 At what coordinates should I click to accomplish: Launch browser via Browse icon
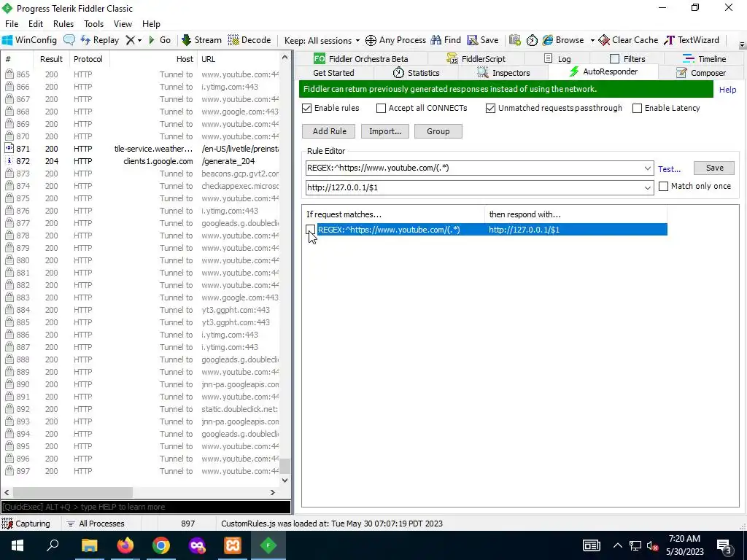[x=563, y=40]
